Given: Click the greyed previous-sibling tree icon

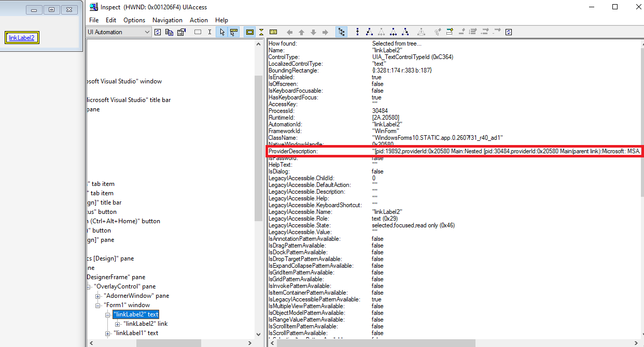Looking at the screenshot, I should tap(381, 32).
